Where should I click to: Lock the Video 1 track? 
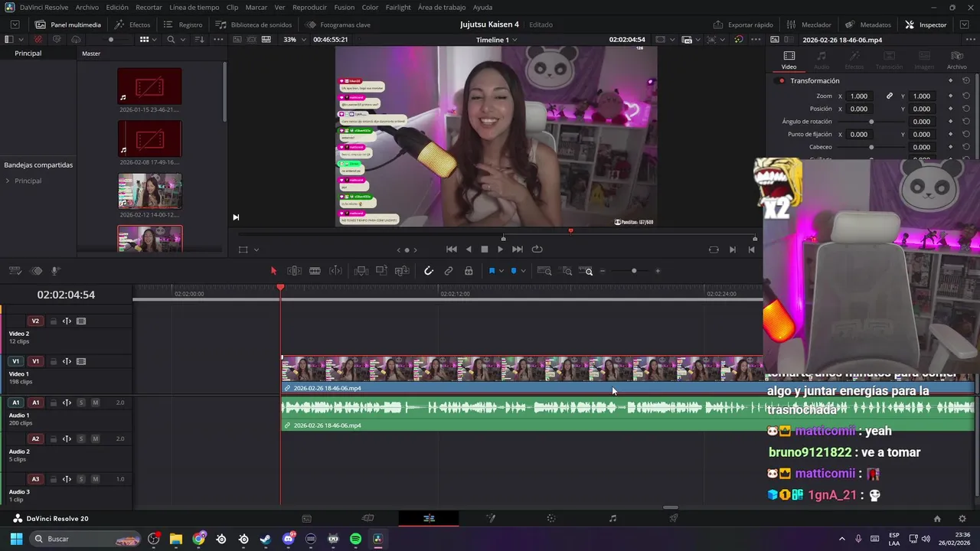click(53, 361)
